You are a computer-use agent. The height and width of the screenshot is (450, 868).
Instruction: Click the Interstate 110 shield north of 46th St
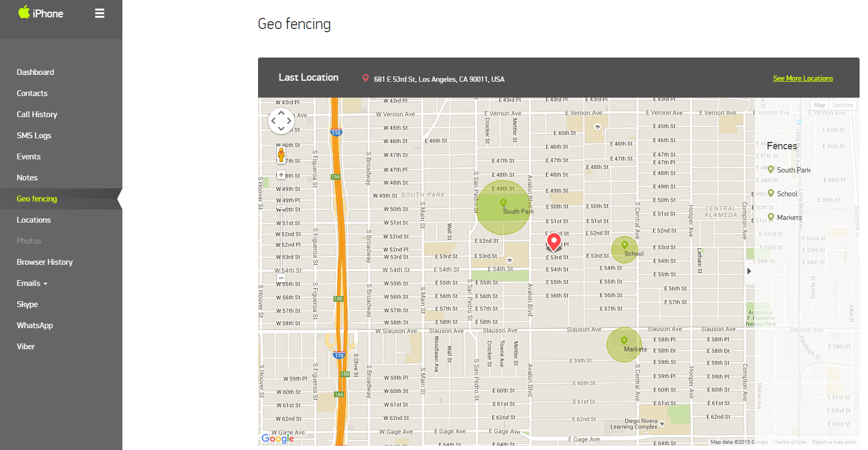[x=336, y=133]
